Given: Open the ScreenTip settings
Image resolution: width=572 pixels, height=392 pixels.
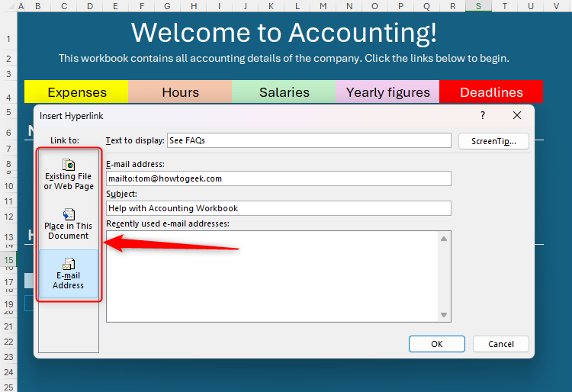Looking at the screenshot, I should coord(493,141).
